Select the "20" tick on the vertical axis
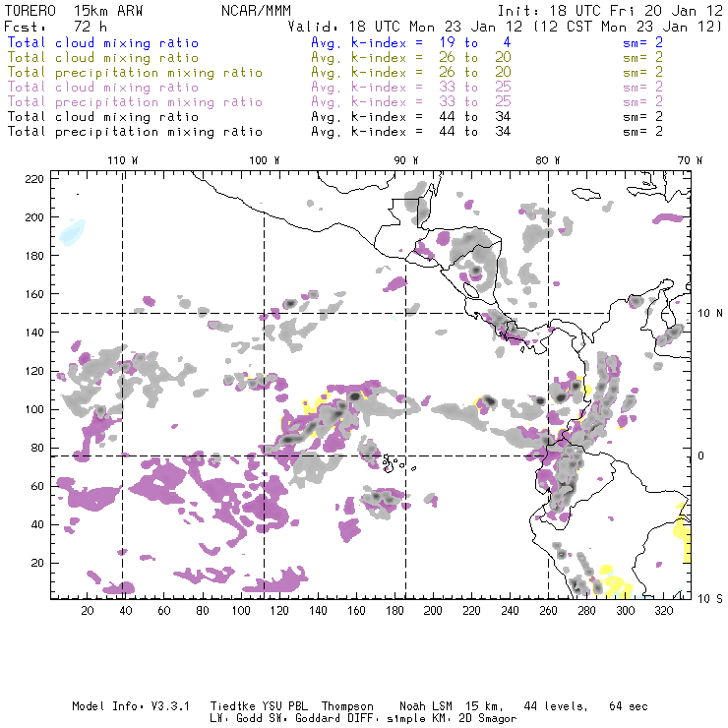This screenshot has height=728, width=728. (37, 563)
